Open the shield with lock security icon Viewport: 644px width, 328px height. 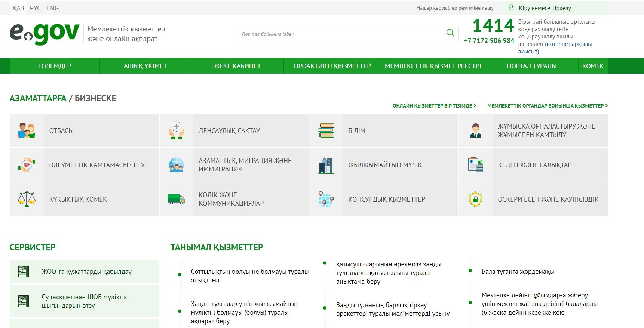[475, 199]
